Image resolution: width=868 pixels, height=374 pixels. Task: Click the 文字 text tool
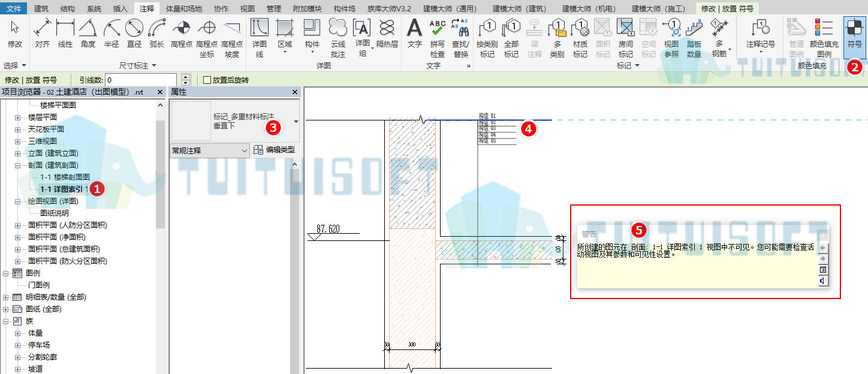point(415,34)
